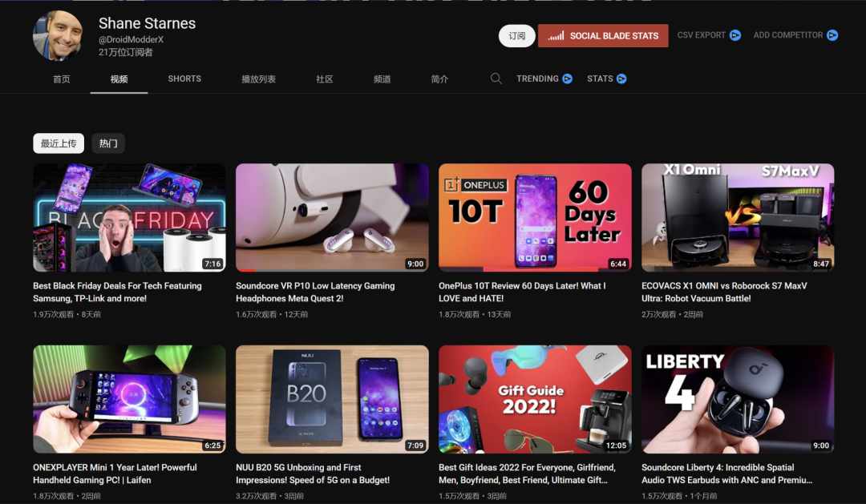Click the channel search magnifier icon
The width and height of the screenshot is (866, 504).
click(496, 79)
